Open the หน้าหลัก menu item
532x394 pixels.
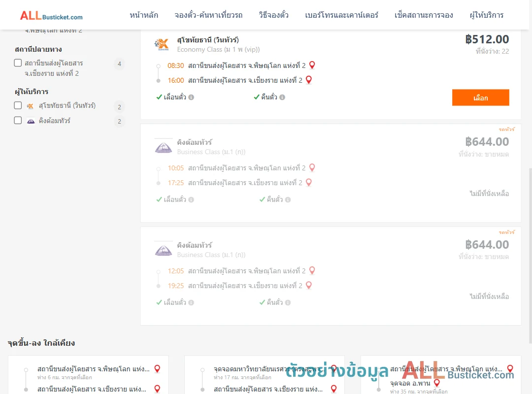(144, 15)
